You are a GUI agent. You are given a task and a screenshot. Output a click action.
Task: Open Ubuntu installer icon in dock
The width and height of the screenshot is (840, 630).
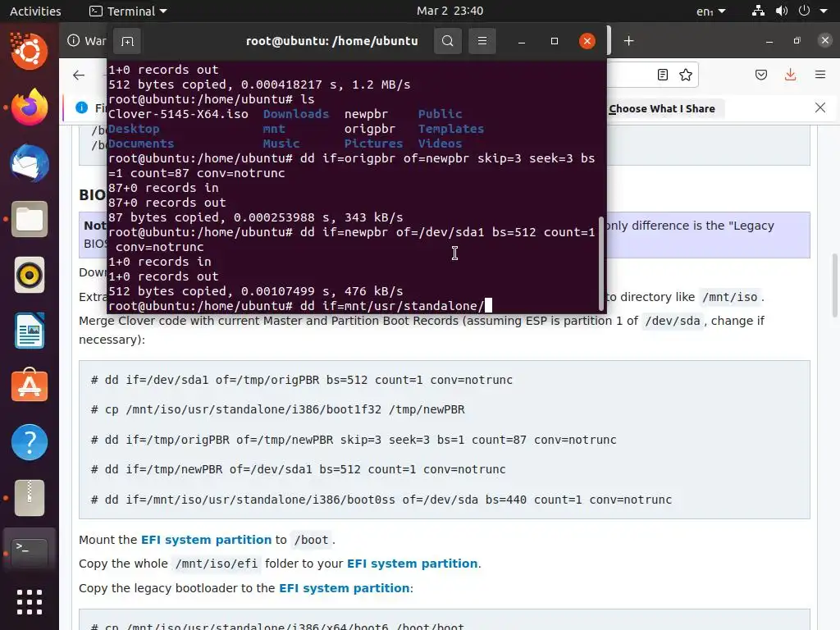pyautogui.click(x=29, y=51)
